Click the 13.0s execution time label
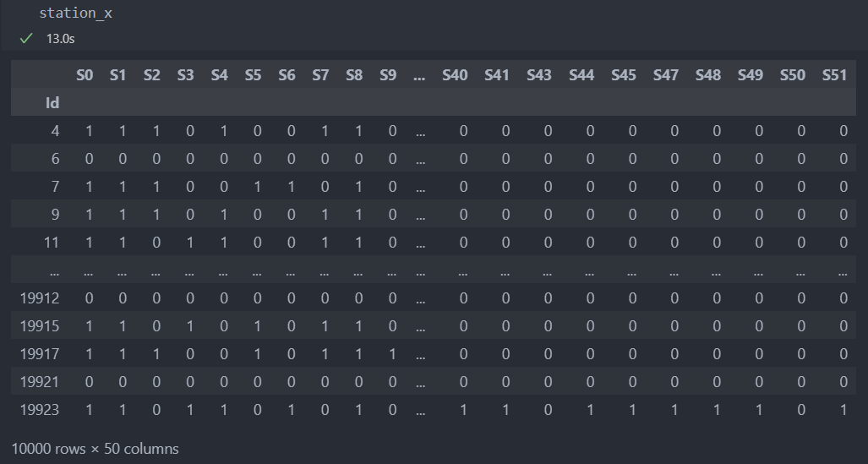 [x=60, y=39]
